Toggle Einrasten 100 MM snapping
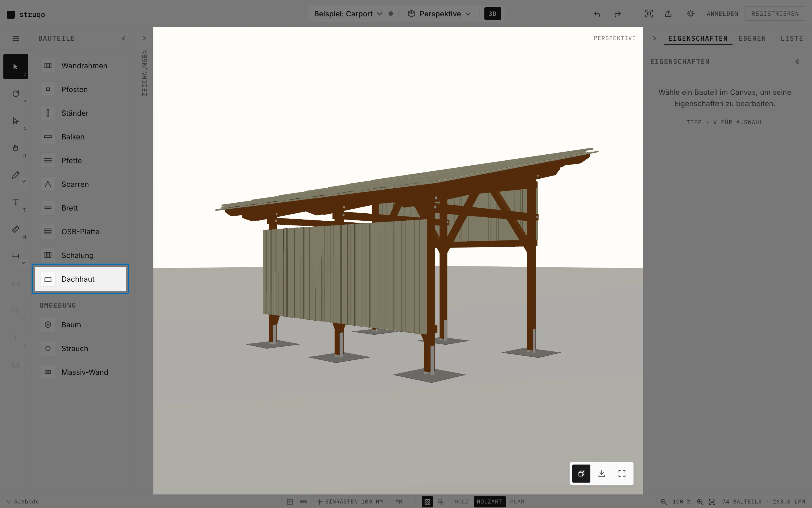 (350, 502)
